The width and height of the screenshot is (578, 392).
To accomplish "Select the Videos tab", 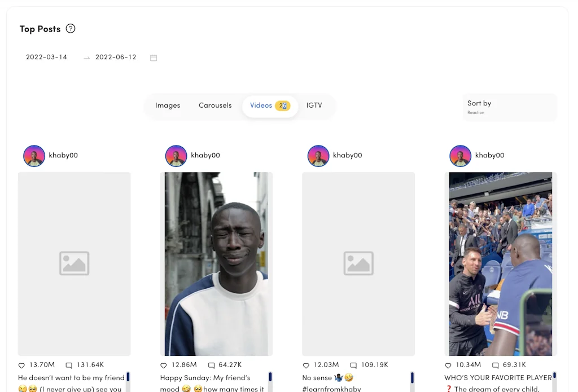I will pos(270,105).
